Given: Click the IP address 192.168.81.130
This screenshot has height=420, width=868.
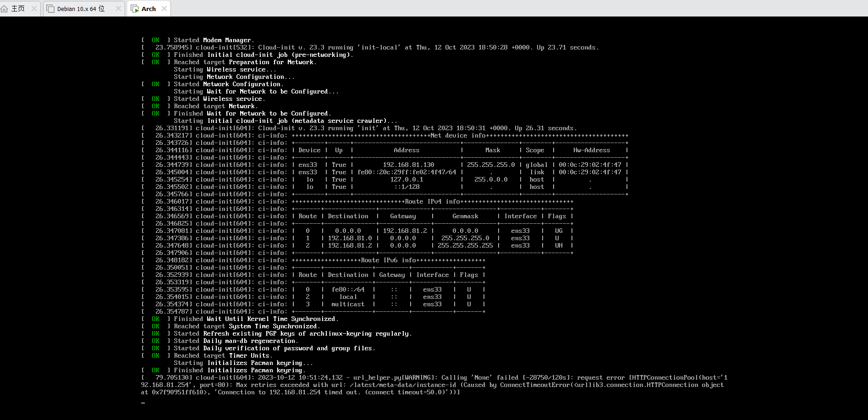Looking at the screenshot, I should 408,165.
